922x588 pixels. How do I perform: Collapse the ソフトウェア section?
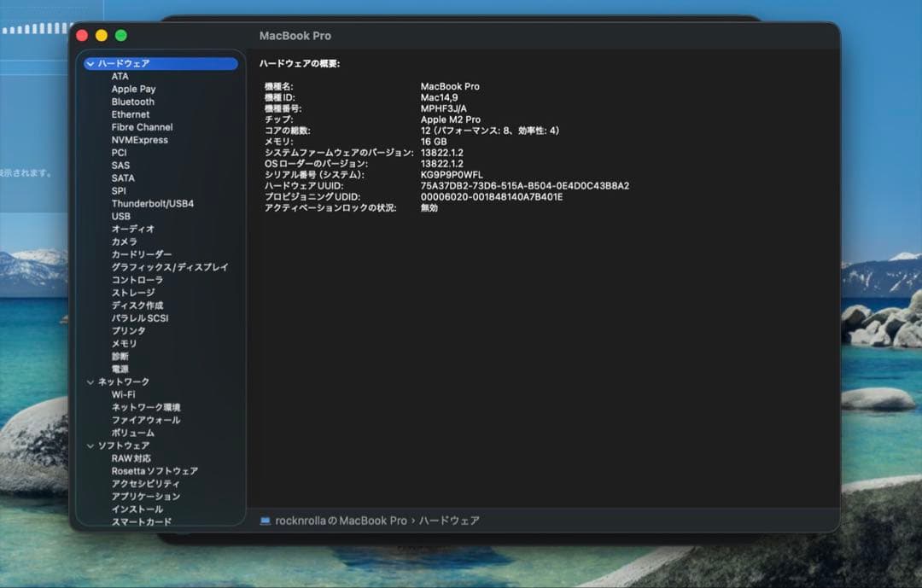coord(90,445)
